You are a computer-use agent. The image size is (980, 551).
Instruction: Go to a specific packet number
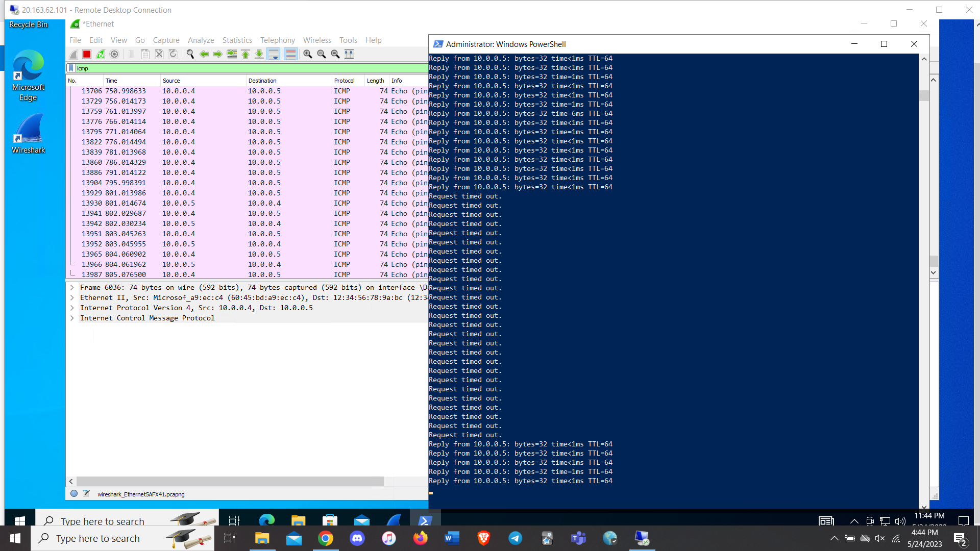[x=232, y=54]
